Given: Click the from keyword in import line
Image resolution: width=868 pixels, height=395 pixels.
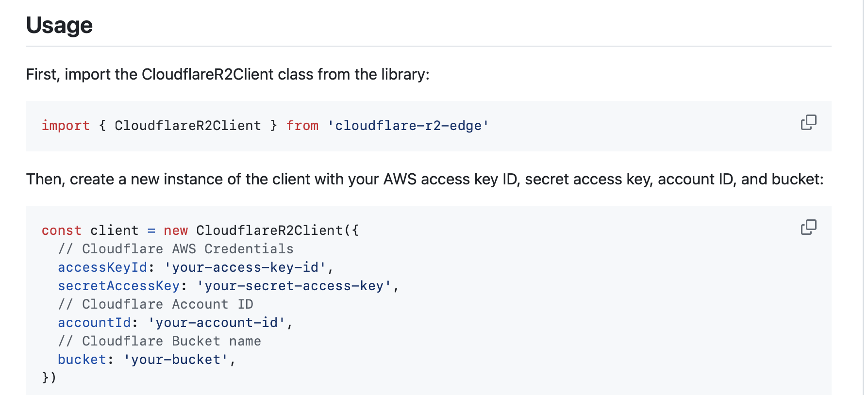Looking at the screenshot, I should pyautogui.click(x=302, y=126).
